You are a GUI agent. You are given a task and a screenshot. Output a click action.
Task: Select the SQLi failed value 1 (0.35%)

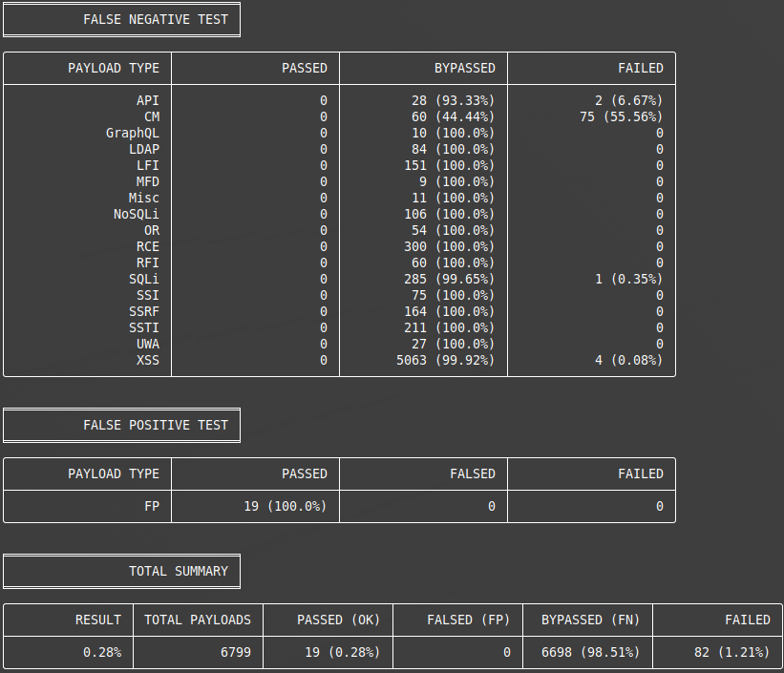click(x=628, y=279)
